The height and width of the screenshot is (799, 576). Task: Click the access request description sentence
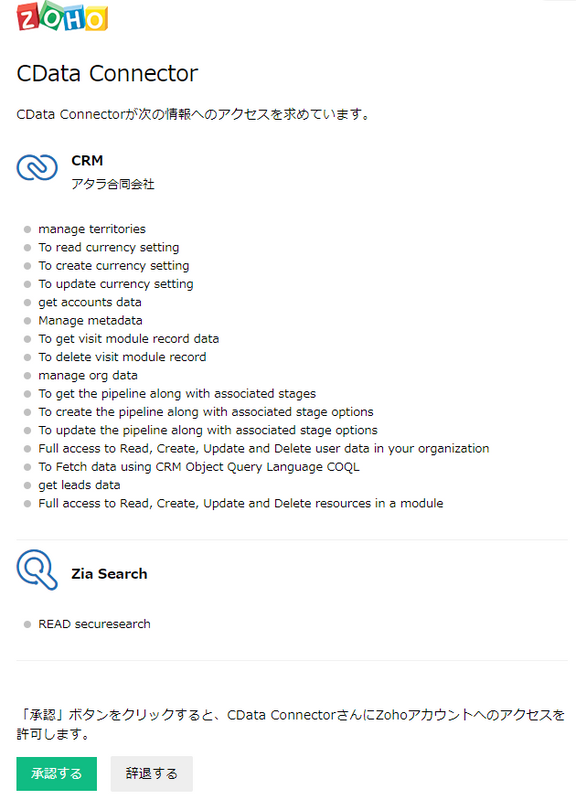click(x=193, y=114)
